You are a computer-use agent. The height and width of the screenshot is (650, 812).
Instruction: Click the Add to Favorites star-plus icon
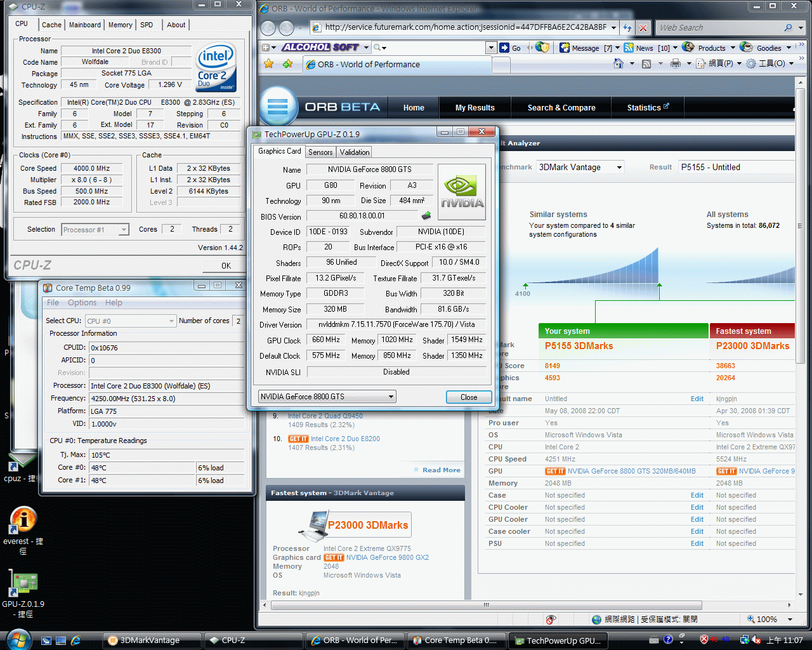pos(288,64)
